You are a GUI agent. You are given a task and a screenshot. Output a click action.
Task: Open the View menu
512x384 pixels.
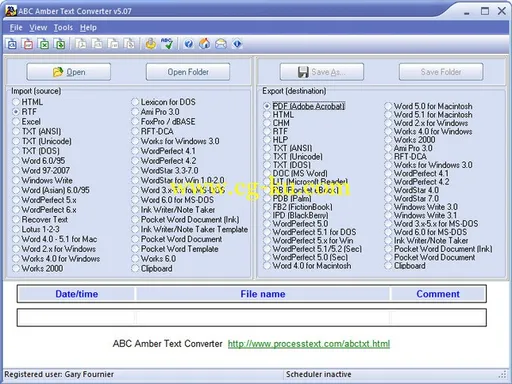click(x=38, y=28)
